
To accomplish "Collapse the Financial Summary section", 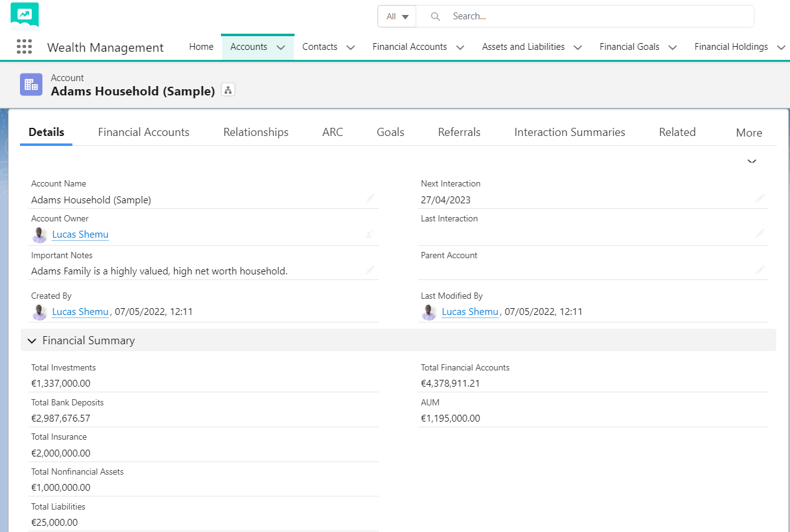I will click(32, 341).
